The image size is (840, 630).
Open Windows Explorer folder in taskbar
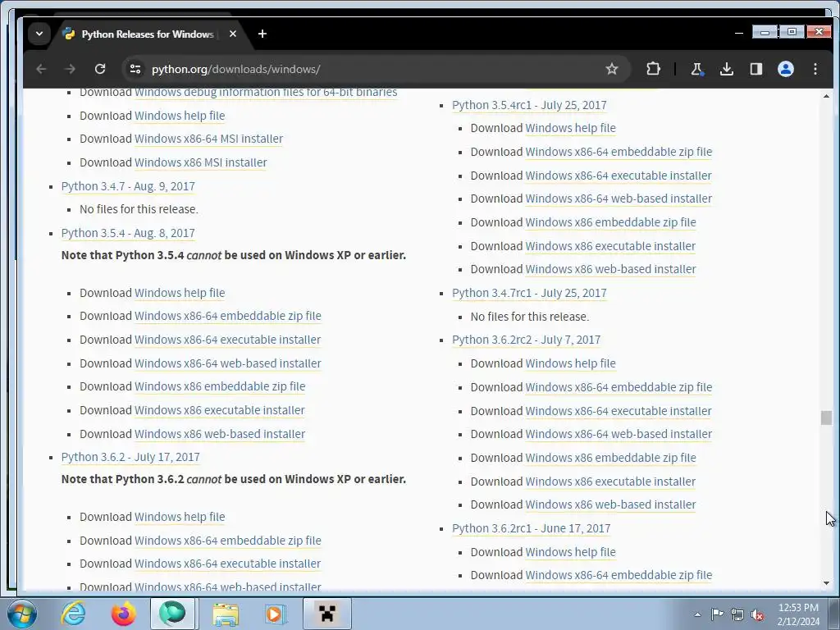coord(226,614)
